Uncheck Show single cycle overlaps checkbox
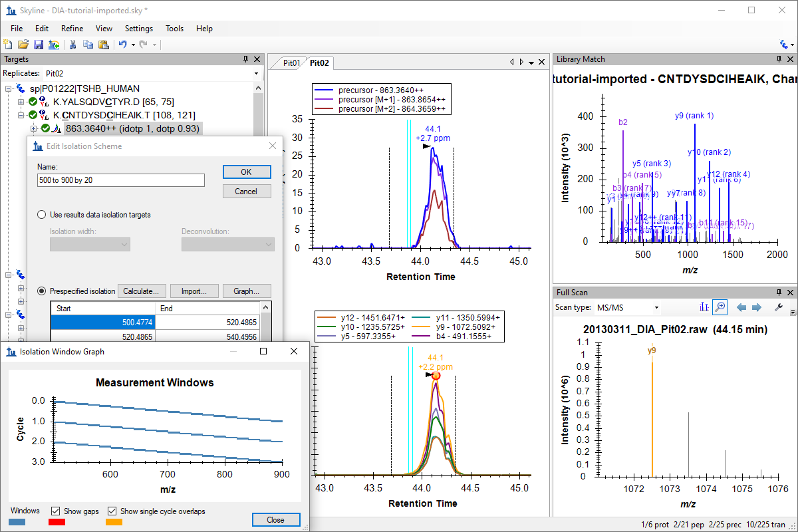The width and height of the screenshot is (798, 532). tap(112, 511)
